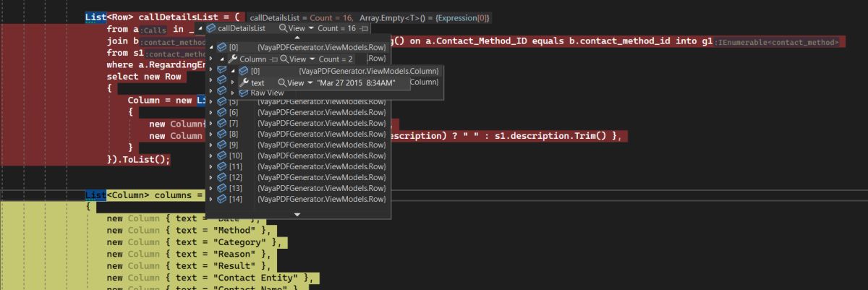The image size is (868, 290).
Task: Click the callDetailsList object icon in datatip header
Action: tap(211, 28)
